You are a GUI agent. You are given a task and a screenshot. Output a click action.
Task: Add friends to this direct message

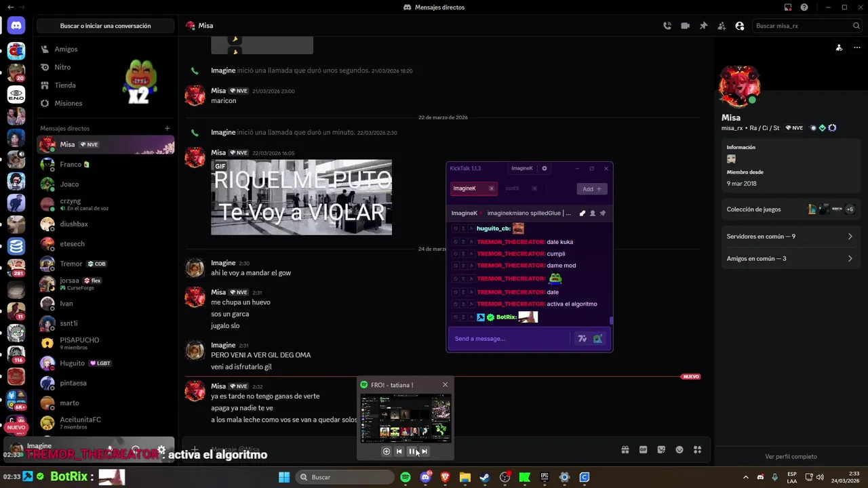point(722,26)
